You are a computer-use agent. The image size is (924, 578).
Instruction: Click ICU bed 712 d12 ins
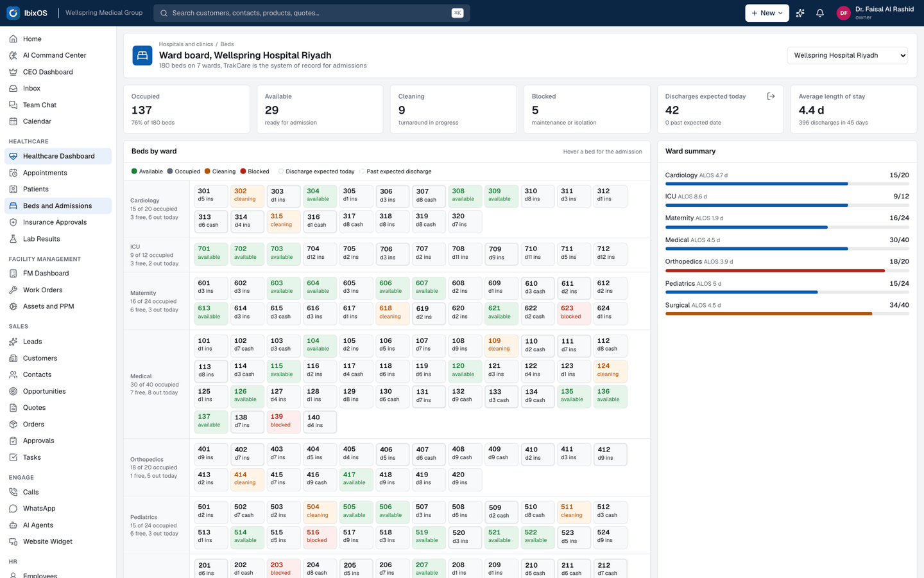(x=610, y=254)
